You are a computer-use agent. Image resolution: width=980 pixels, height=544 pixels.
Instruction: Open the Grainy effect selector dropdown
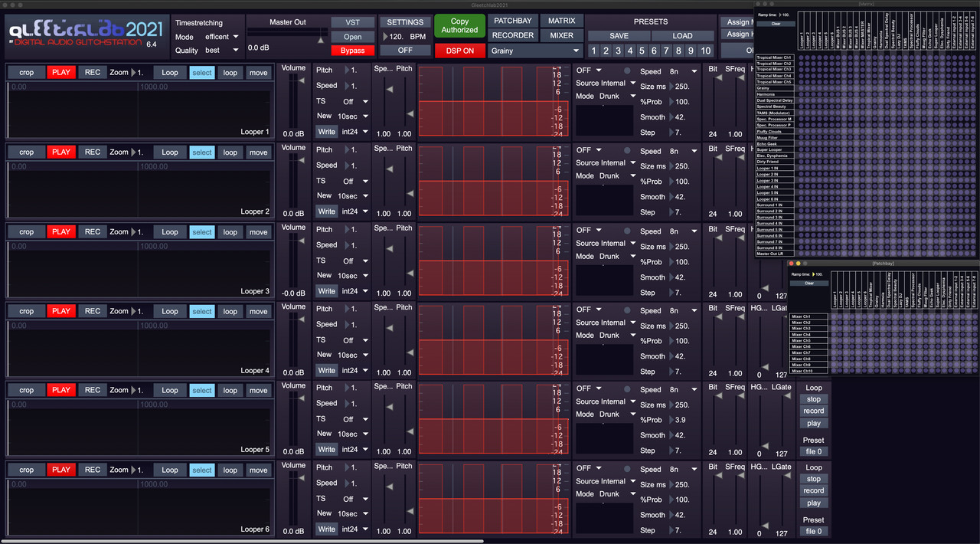[534, 51]
